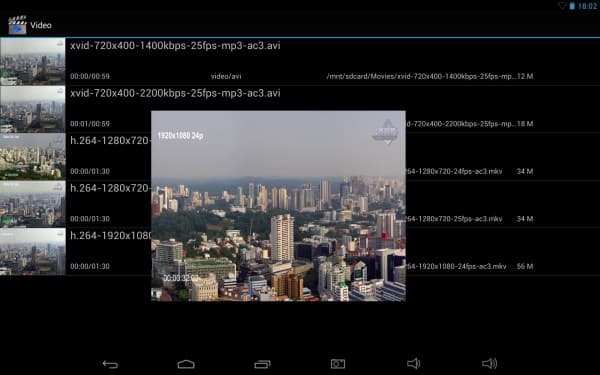
Task: Tap the Video app clapperboard icon
Action: pos(18,25)
